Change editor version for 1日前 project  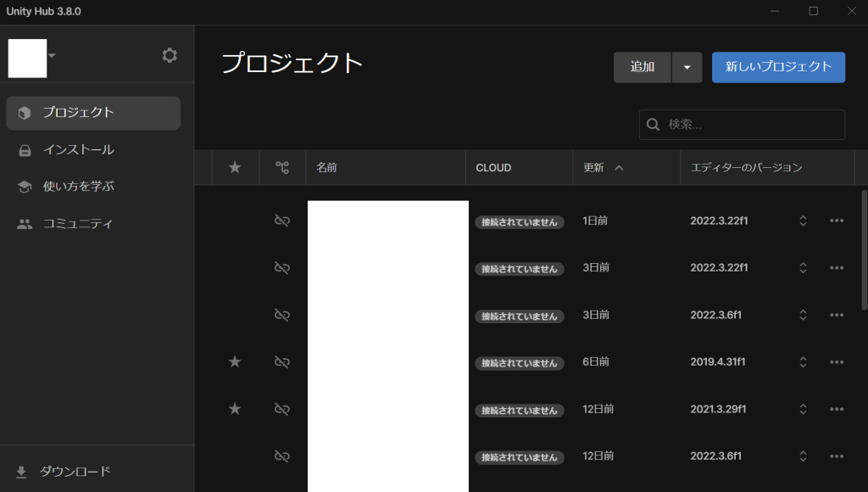802,221
